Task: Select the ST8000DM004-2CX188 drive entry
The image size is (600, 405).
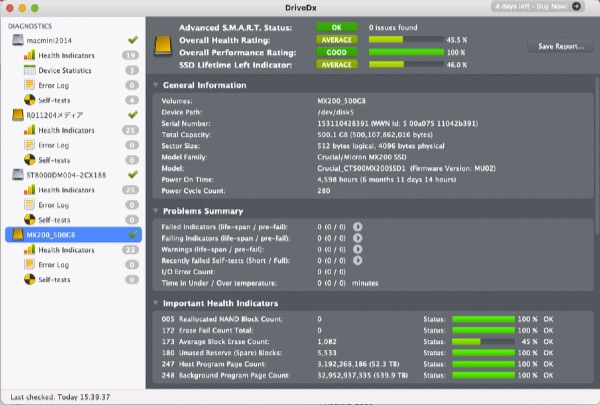Action: pyautogui.click(x=66, y=175)
